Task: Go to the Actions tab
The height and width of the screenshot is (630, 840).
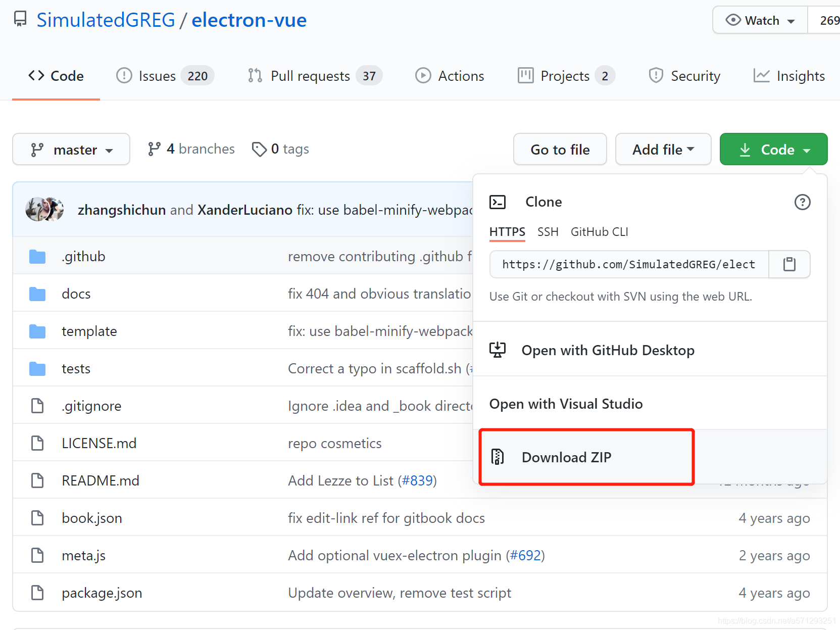Action: [450, 76]
